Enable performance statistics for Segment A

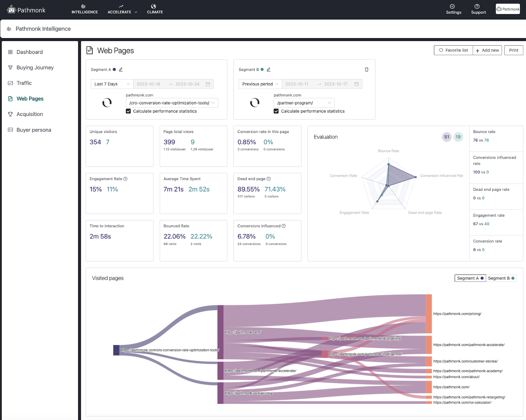[x=128, y=111]
